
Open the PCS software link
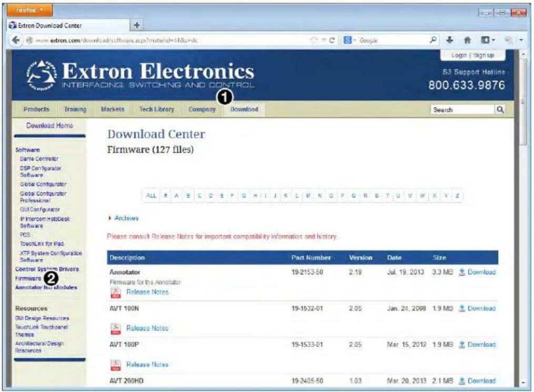[x=25, y=235]
